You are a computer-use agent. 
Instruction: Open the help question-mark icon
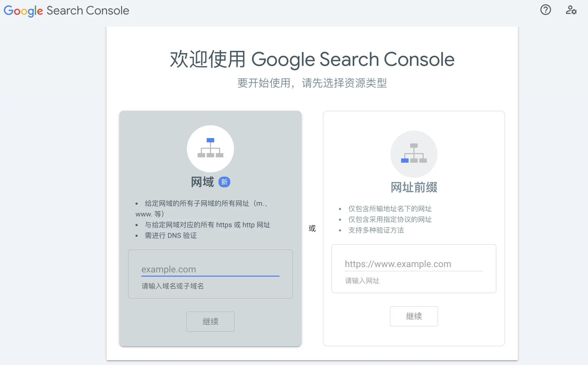point(545,10)
